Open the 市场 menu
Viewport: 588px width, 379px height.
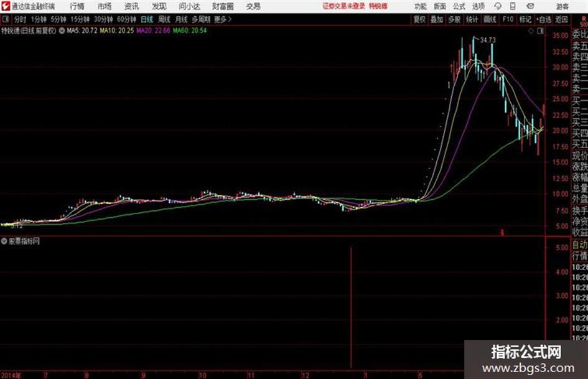click(x=105, y=6)
